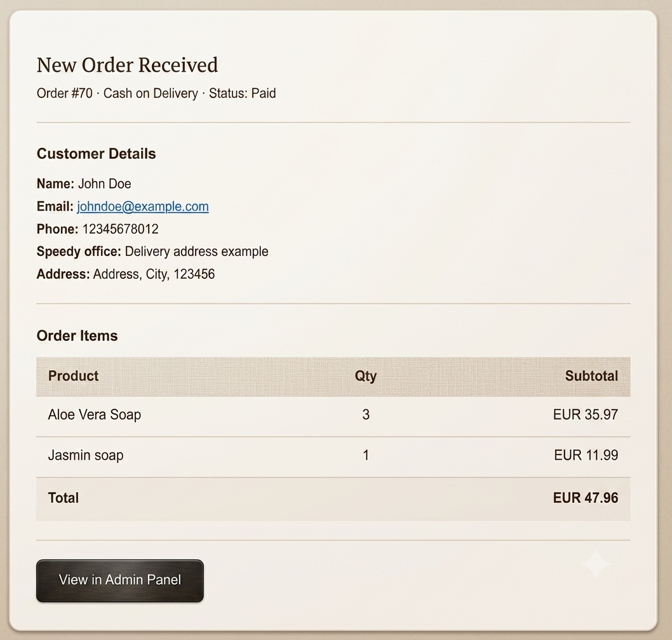Image resolution: width=672 pixels, height=640 pixels.
Task: Click the phone number 12345678012
Action: (121, 229)
